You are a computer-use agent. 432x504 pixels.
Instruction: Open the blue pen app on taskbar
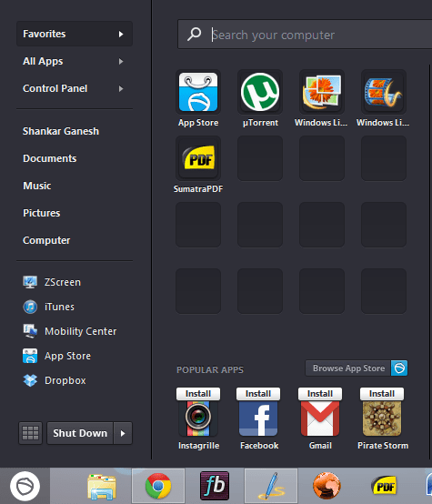(x=271, y=486)
